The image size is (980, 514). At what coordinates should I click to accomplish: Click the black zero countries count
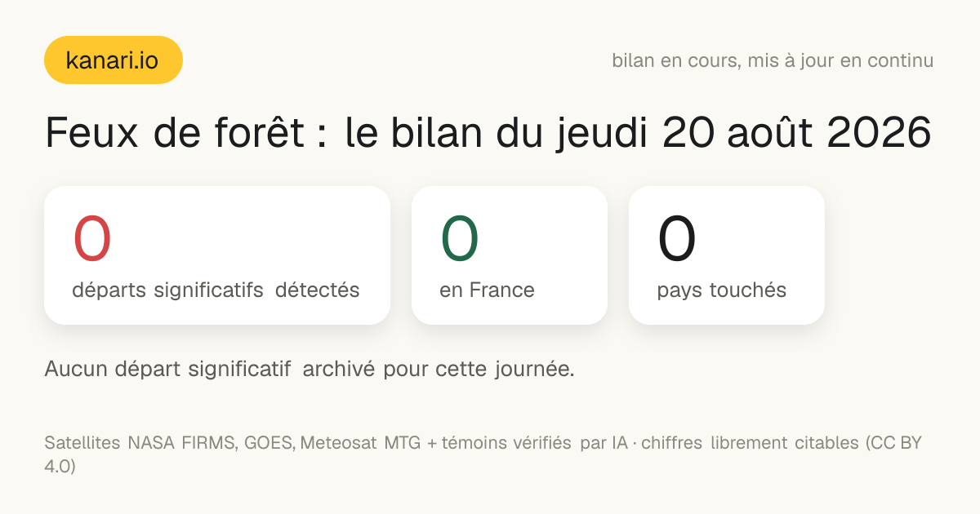click(x=677, y=238)
